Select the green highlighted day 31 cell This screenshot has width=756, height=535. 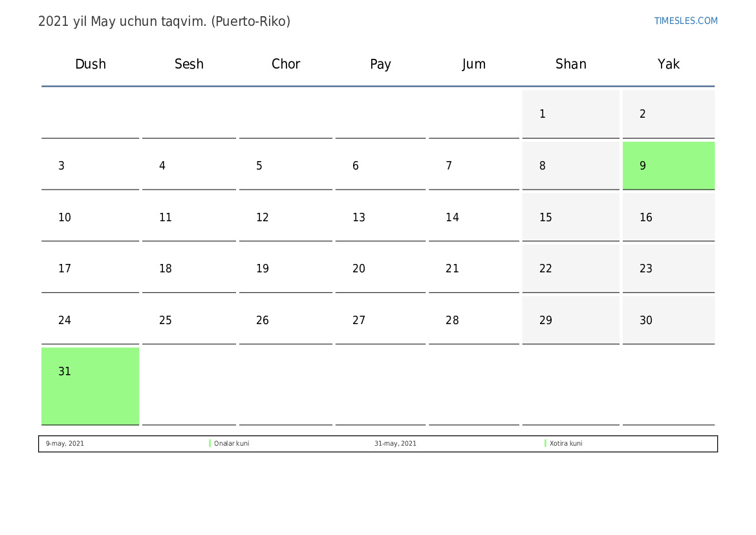90,386
